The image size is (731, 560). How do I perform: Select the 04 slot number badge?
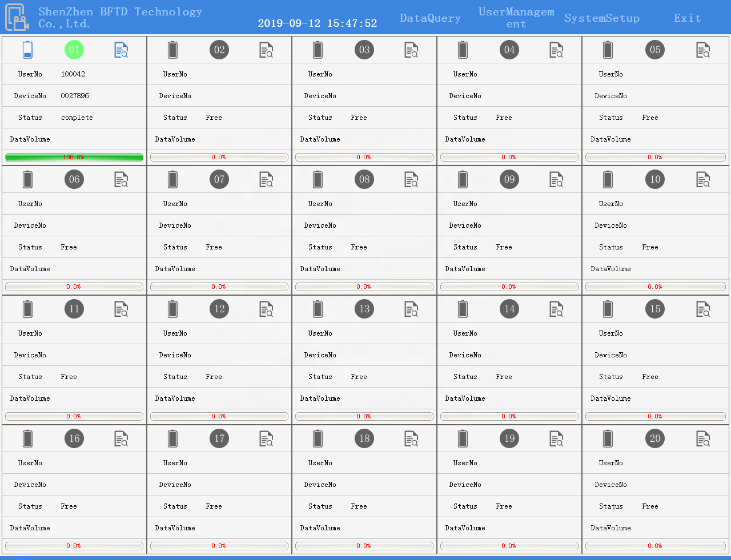509,50
